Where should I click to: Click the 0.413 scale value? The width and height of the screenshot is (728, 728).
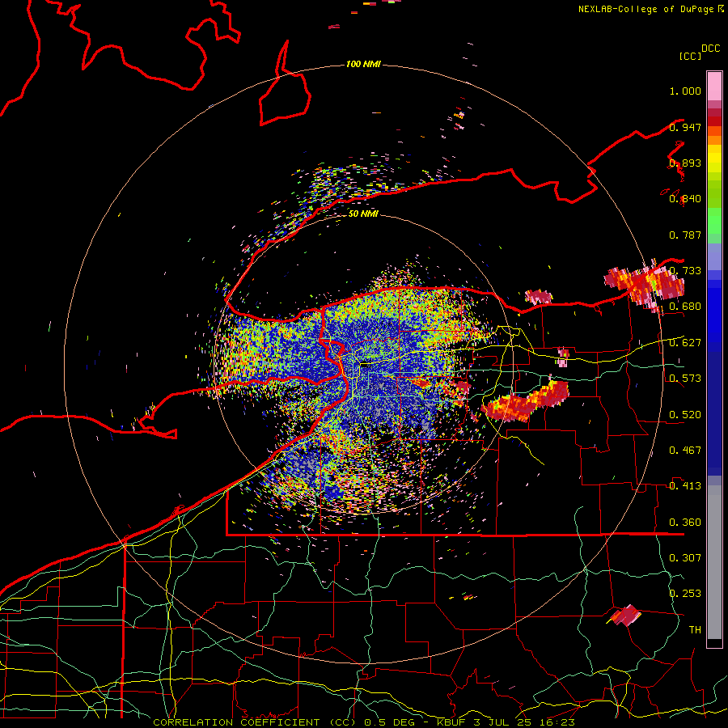(685, 486)
